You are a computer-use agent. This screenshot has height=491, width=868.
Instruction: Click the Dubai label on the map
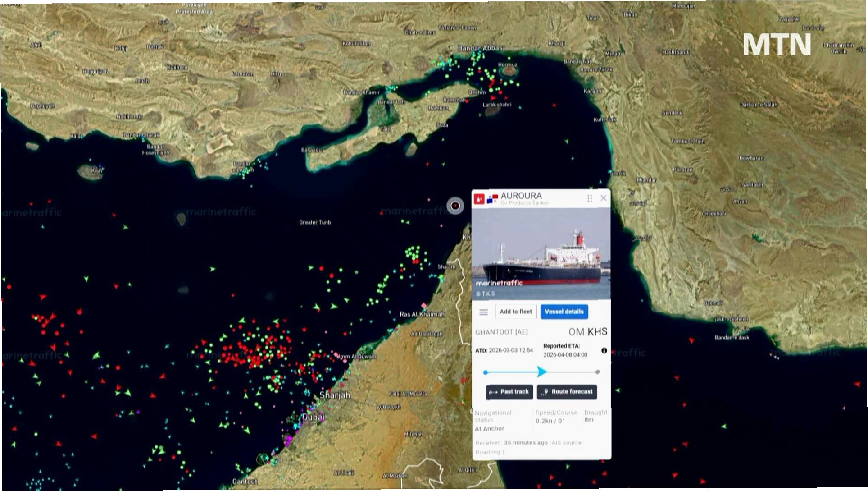(x=313, y=417)
